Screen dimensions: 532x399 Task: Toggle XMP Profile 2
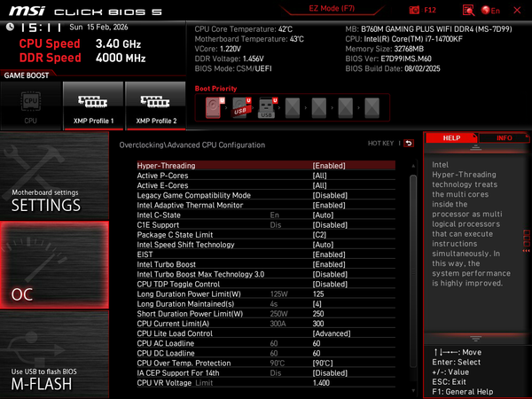click(x=156, y=106)
